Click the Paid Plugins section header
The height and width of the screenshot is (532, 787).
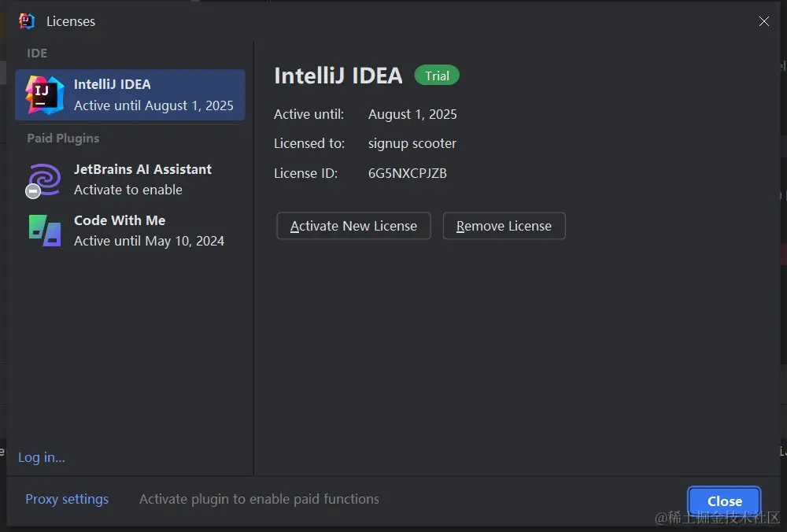[x=63, y=139]
